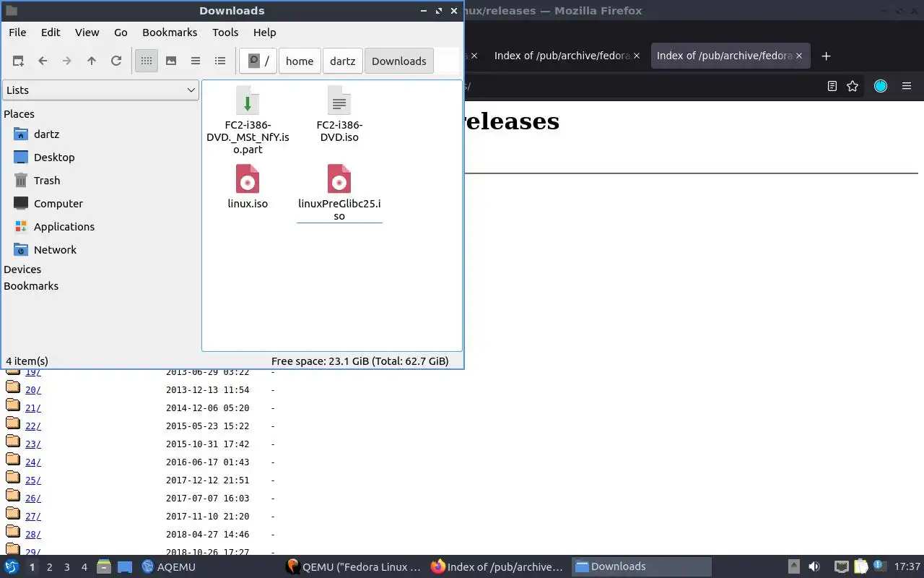Viewport: 924px width, 578px height.
Task: Open the Lists side pane dropdown
Action: pos(100,90)
